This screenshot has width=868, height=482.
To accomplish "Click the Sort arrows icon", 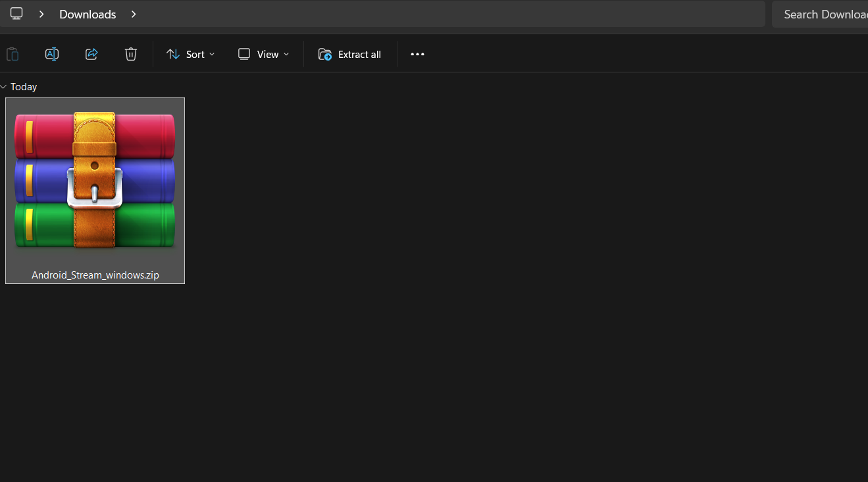I will coord(172,54).
